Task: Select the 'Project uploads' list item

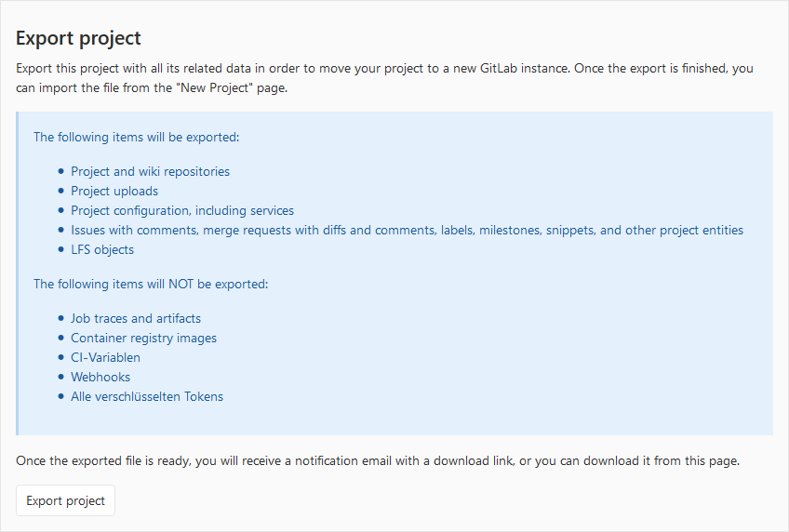Action: coord(114,191)
